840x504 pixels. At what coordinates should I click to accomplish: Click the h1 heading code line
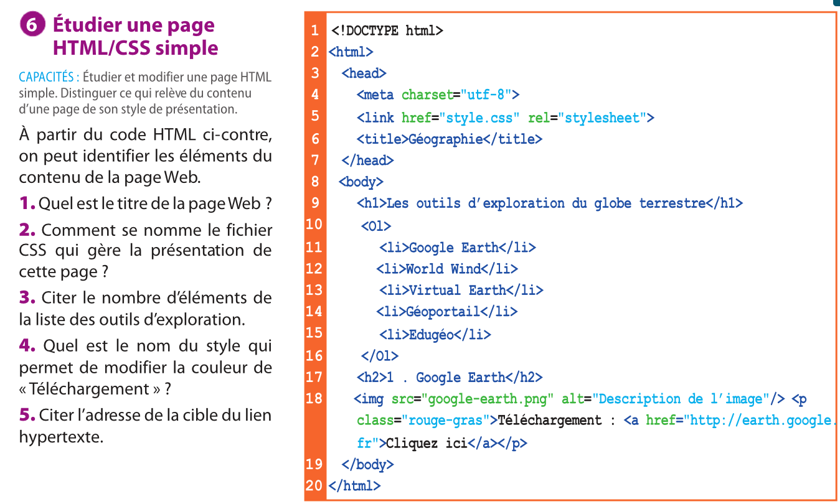(549, 203)
